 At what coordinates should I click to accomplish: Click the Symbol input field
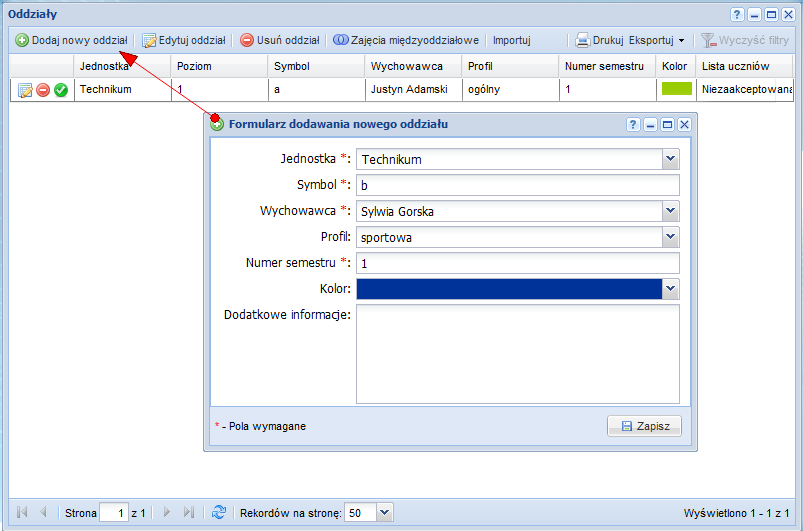point(518,185)
